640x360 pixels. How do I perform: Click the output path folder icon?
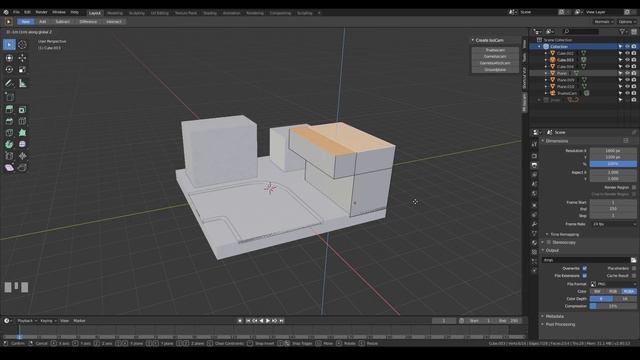pos(633,260)
